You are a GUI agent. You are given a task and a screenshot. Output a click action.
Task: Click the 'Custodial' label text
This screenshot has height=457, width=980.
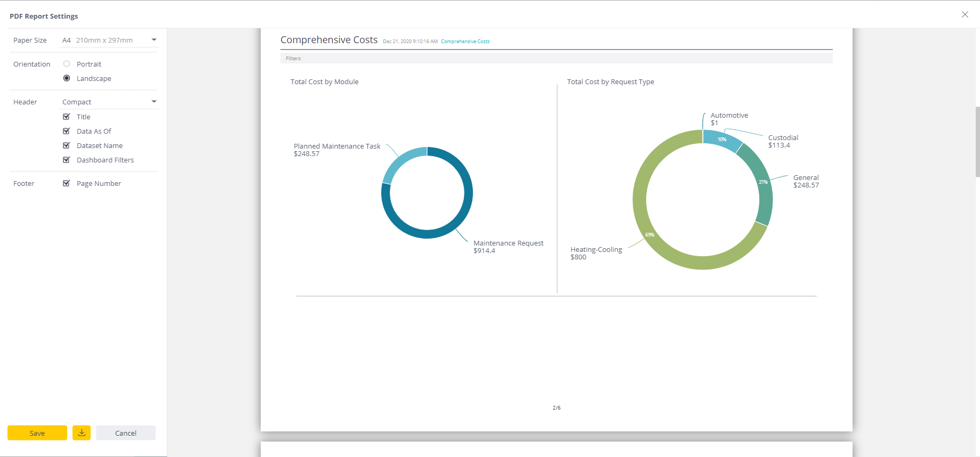pos(783,137)
